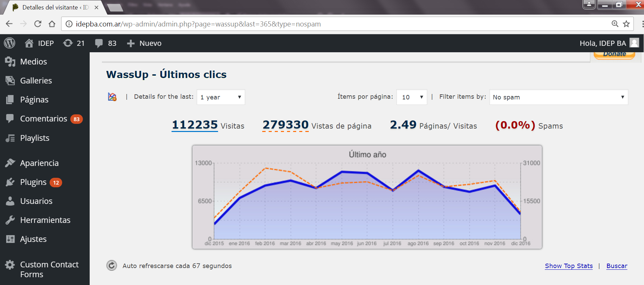This screenshot has height=285, width=644.
Task: Select the Detalles del visitante browser tab
Action: (x=55, y=7)
